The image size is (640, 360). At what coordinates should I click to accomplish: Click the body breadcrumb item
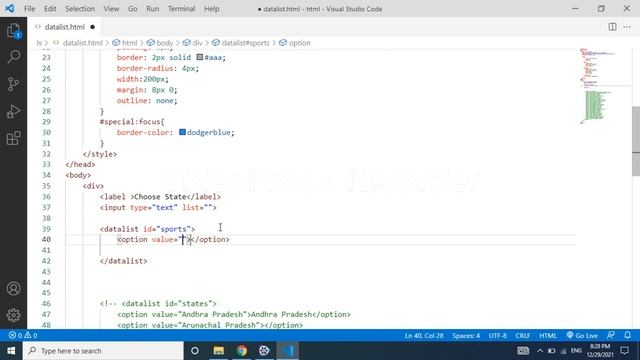(x=164, y=43)
